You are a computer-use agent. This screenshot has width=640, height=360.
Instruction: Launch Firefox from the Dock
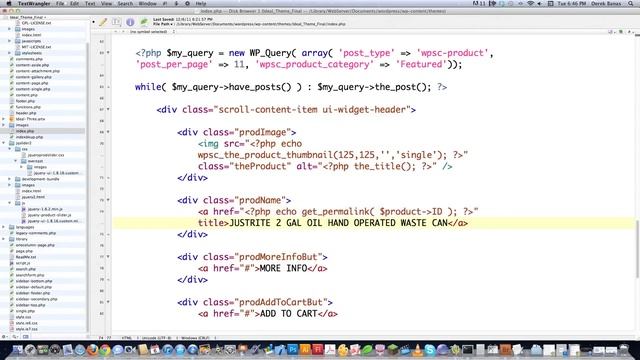click(x=93, y=350)
